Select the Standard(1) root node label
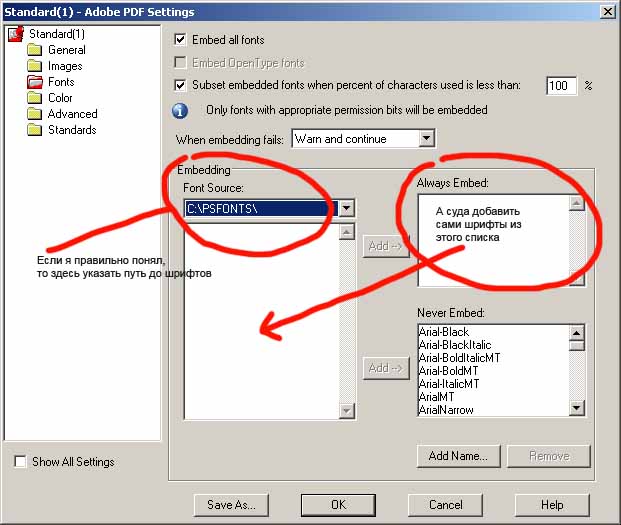The width and height of the screenshot is (621, 525). 57,34
